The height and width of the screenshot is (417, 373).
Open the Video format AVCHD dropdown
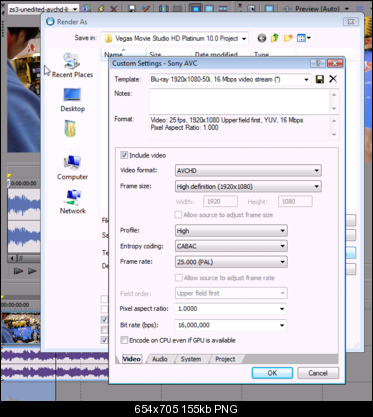248,170
